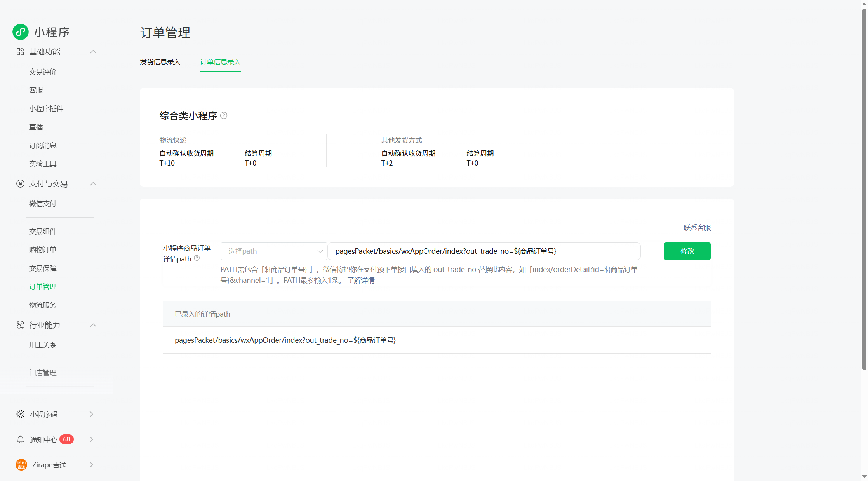This screenshot has width=868, height=481.
Task: Click the 行业能力 icon in sidebar
Action: click(20, 325)
